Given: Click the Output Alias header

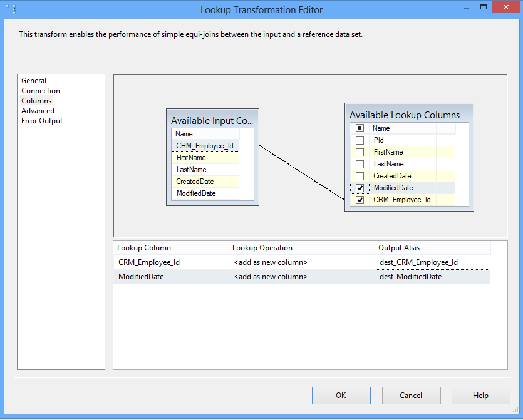Looking at the screenshot, I should (x=432, y=248).
